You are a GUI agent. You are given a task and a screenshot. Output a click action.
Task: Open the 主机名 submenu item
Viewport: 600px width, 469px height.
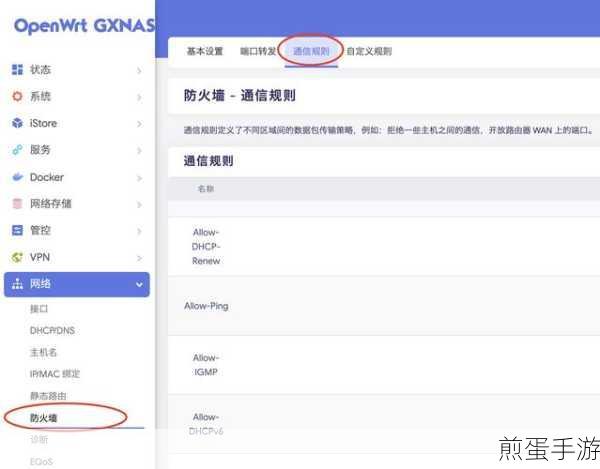click(x=43, y=352)
